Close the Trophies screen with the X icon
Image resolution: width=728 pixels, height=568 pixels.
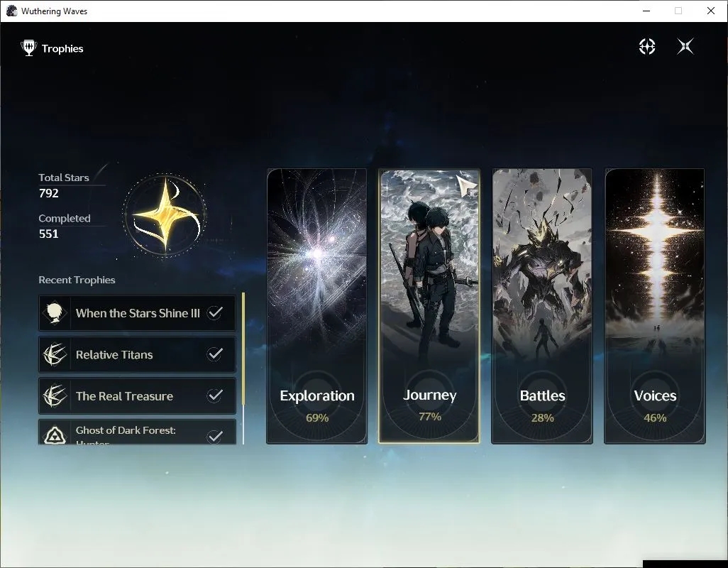click(x=685, y=46)
